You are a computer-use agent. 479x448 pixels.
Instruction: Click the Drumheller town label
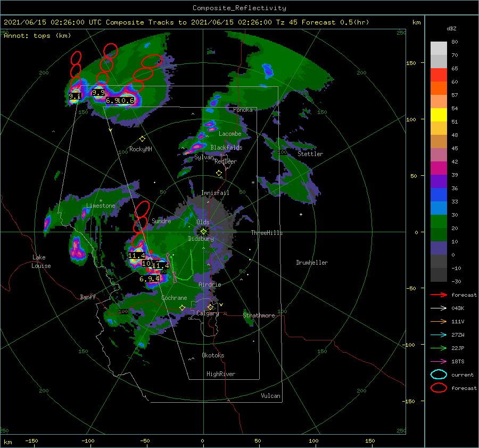tap(312, 263)
